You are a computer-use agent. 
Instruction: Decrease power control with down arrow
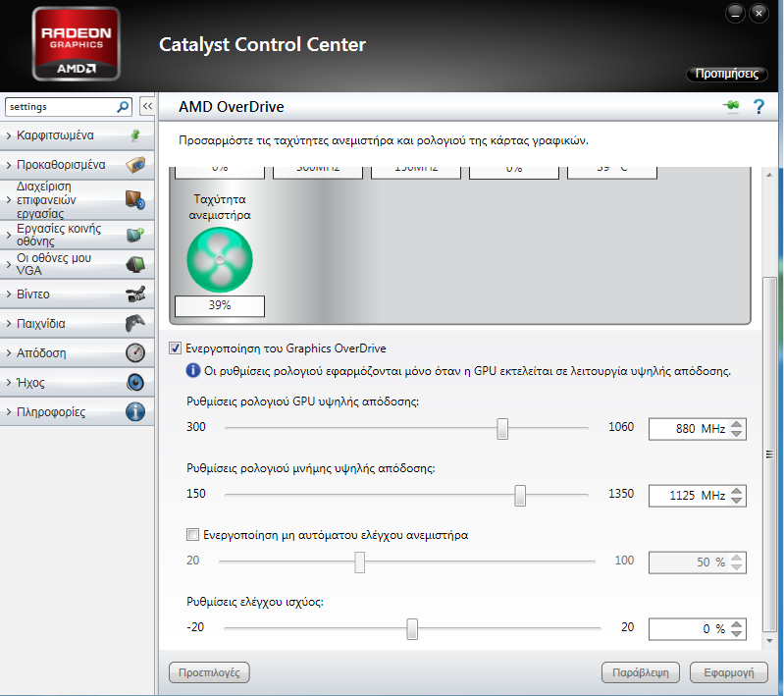tap(737, 634)
